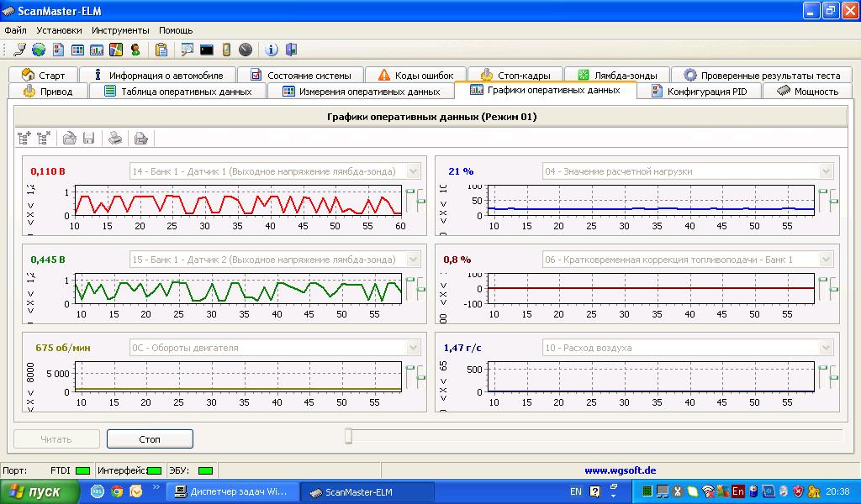Open the '14 - Банк 1 - Датчик 1' PID dropdown

click(414, 171)
